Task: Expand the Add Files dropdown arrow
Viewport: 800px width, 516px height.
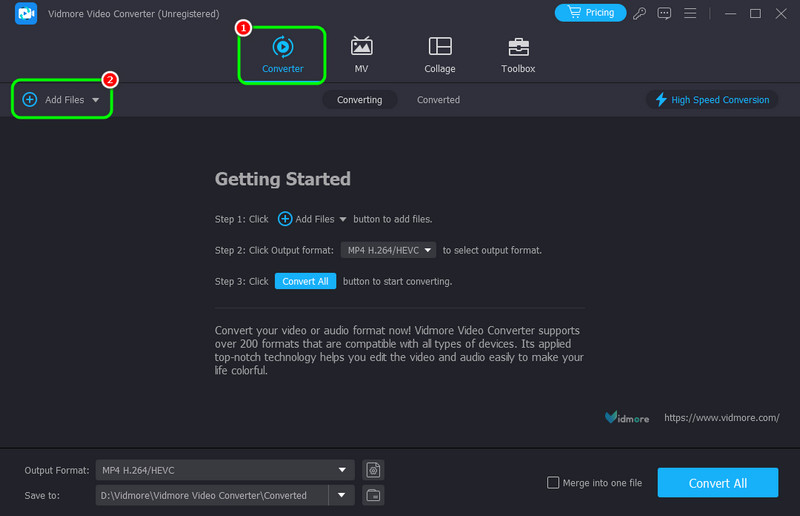Action: click(96, 100)
